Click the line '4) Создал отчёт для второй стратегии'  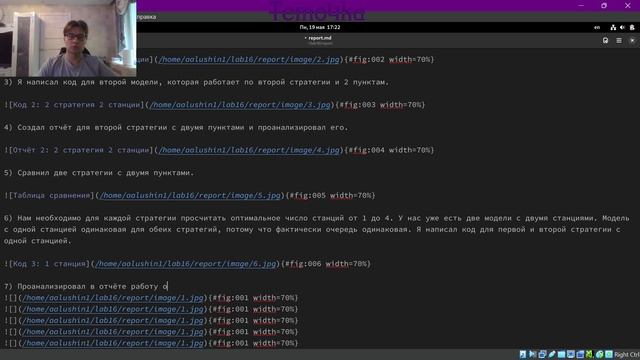click(176, 127)
